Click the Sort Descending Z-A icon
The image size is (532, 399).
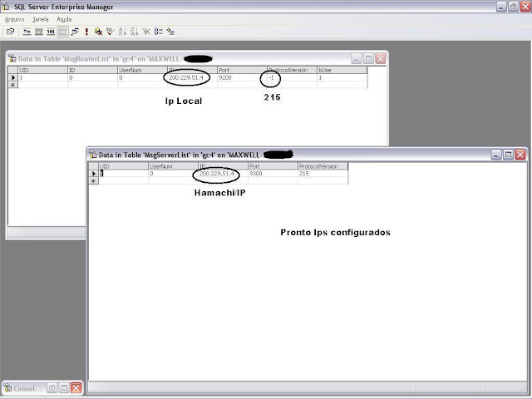click(135, 32)
